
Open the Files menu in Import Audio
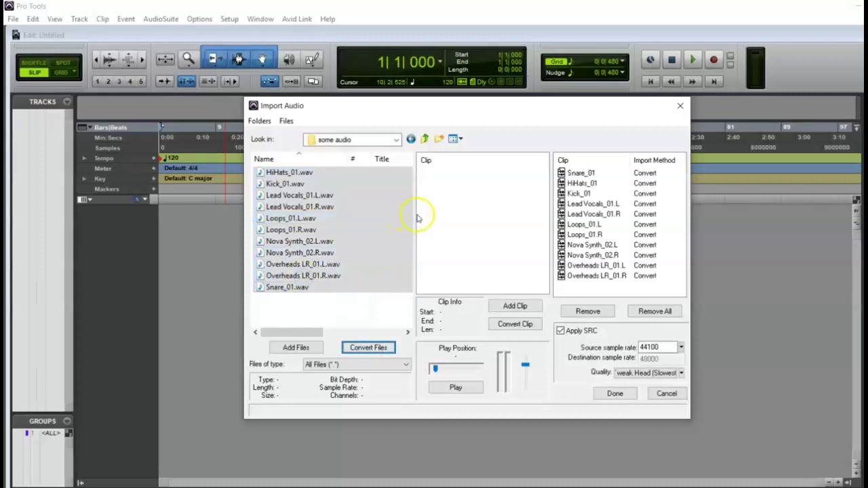286,121
